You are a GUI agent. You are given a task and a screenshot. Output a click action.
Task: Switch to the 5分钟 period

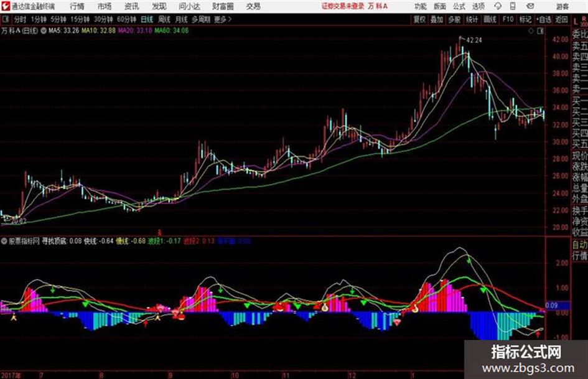pos(58,19)
